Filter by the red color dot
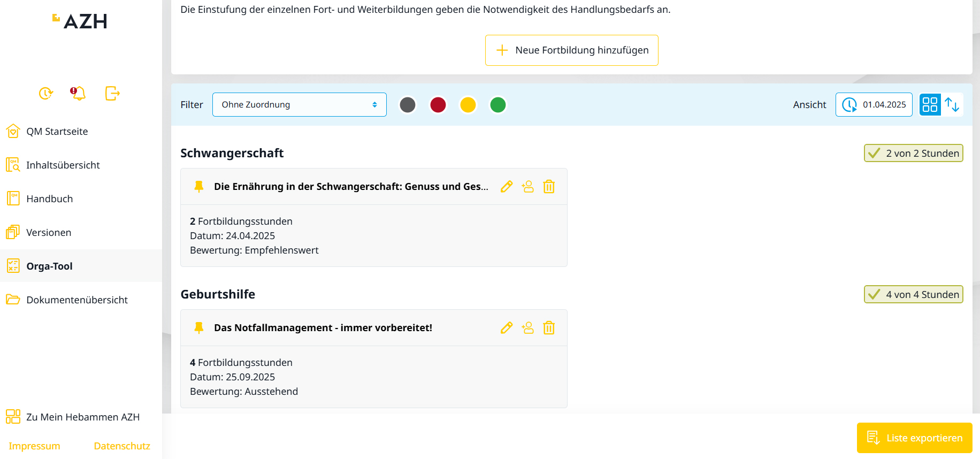Screen dimensions: 980x459 438,105
